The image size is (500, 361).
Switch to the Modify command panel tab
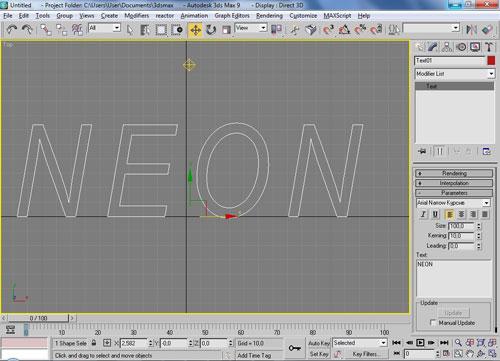point(433,47)
